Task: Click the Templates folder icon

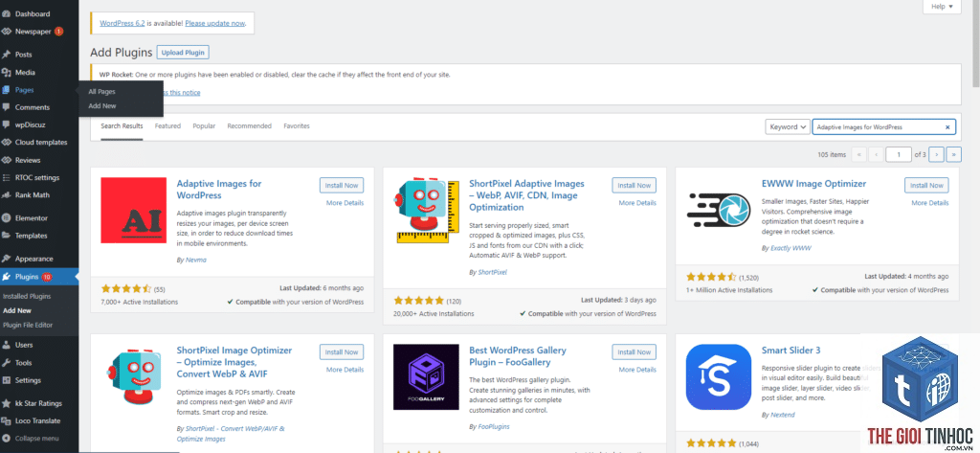Action: (7, 236)
